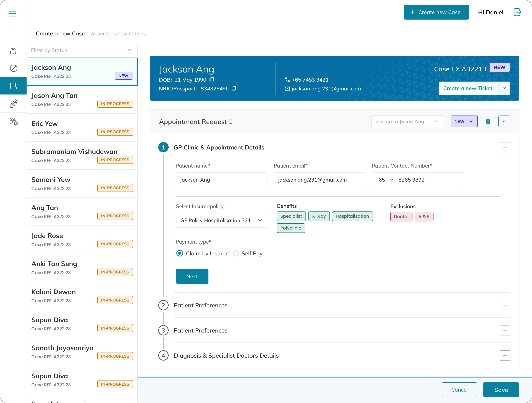Copy the NRIC/Passport number with the copy icon
The image size is (532, 403).
click(x=234, y=89)
